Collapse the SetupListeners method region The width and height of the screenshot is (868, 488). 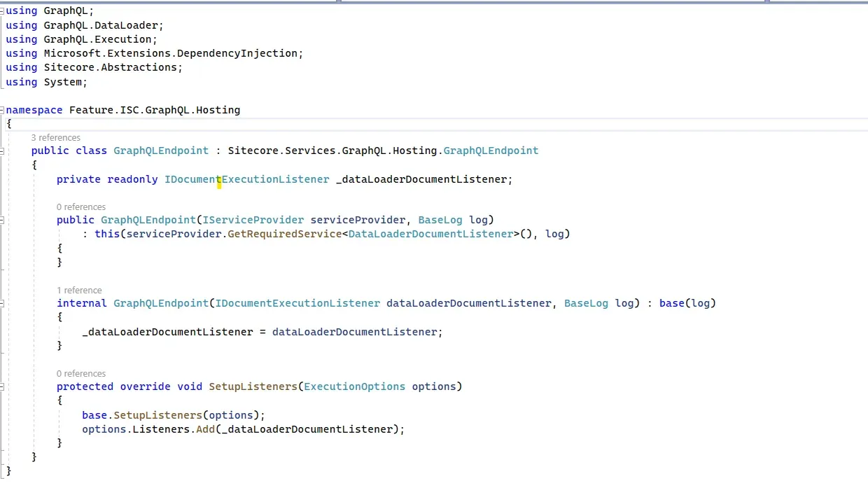coord(2,386)
